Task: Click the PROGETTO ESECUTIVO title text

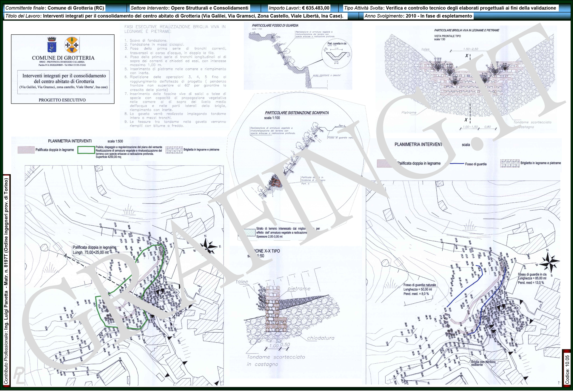Action: tap(62, 100)
